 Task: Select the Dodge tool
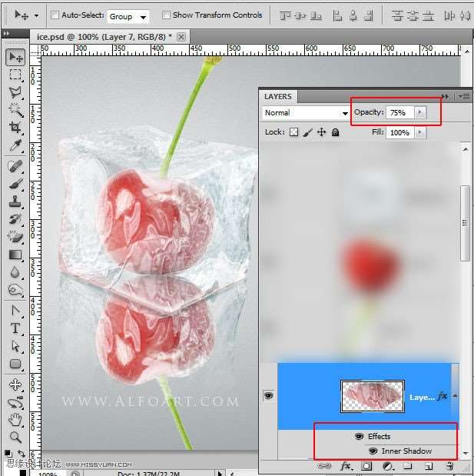tap(15, 290)
